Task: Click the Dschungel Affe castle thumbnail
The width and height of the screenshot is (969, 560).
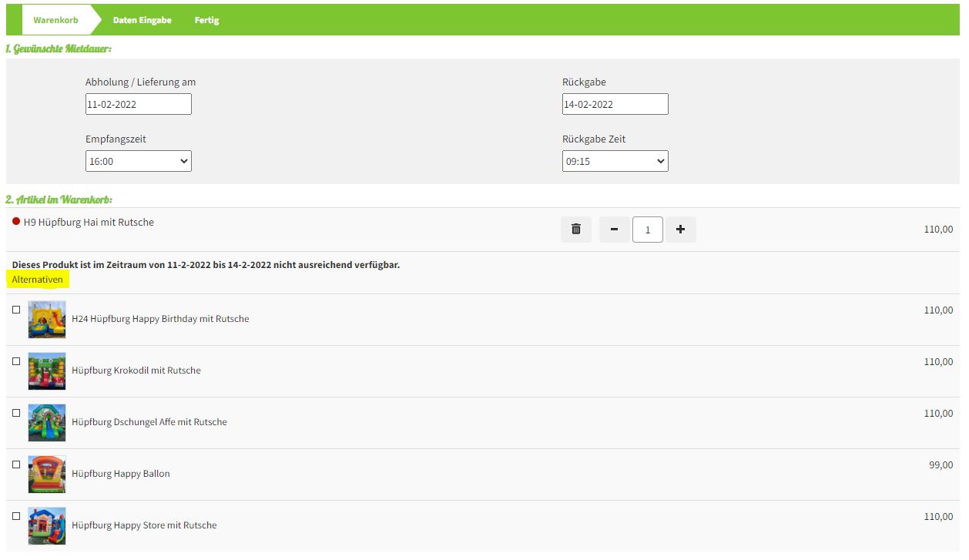Action: (x=47, y=422)
